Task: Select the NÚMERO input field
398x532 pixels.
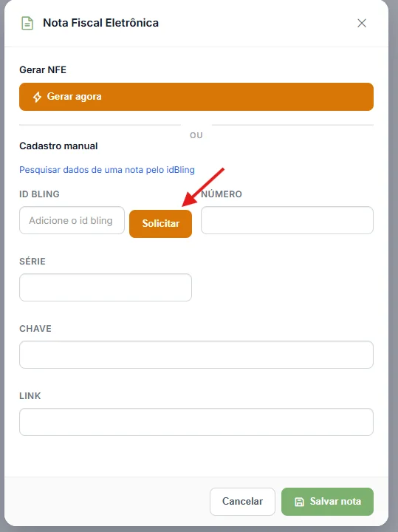Action: (x=287, y=220)
